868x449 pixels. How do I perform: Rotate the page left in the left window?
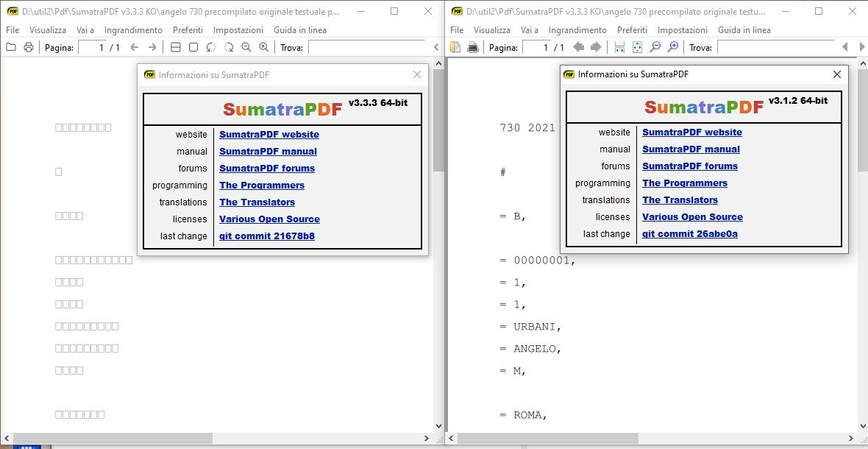pyautogui.click(x=210, y=46)
